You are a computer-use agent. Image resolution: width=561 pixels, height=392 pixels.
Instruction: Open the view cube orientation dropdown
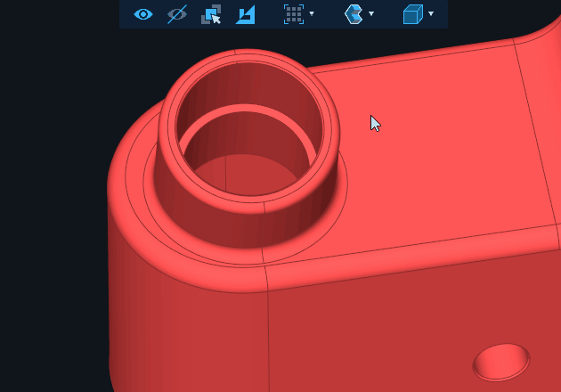point(431,14)
